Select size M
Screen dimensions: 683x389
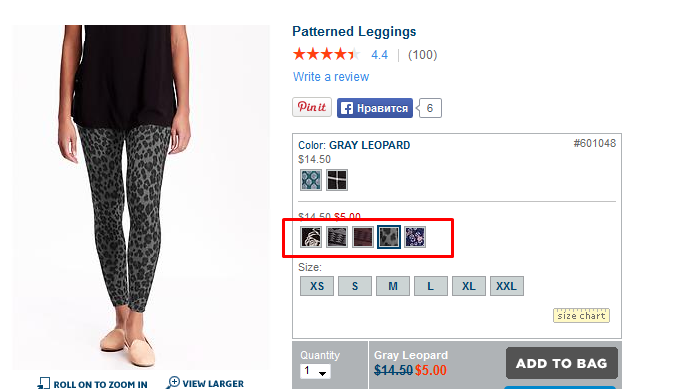point(393,286)
